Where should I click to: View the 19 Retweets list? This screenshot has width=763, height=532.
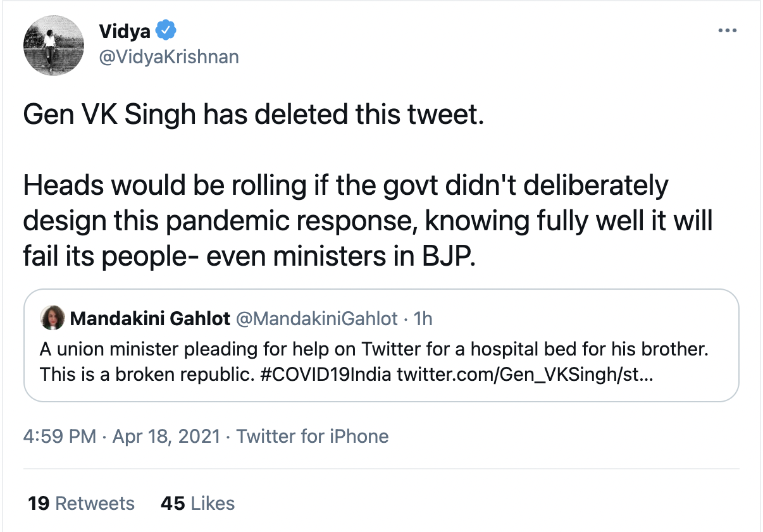tap(82, 503)
